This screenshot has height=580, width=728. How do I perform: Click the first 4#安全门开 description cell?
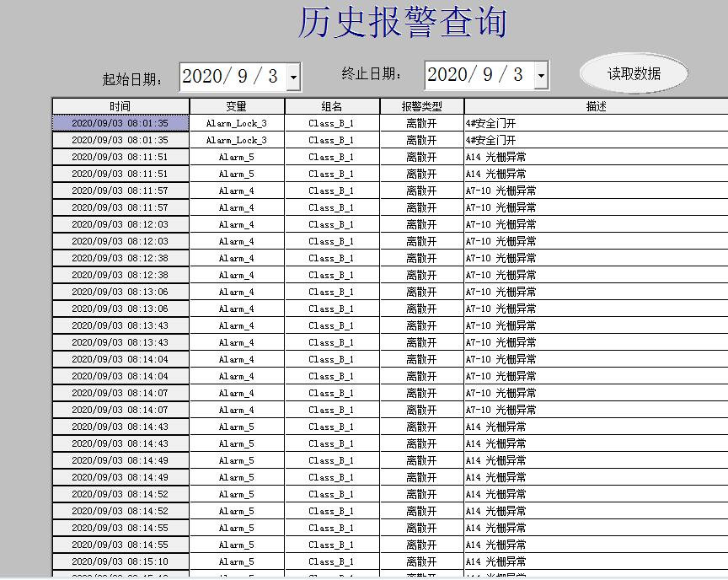click(491, 123)
